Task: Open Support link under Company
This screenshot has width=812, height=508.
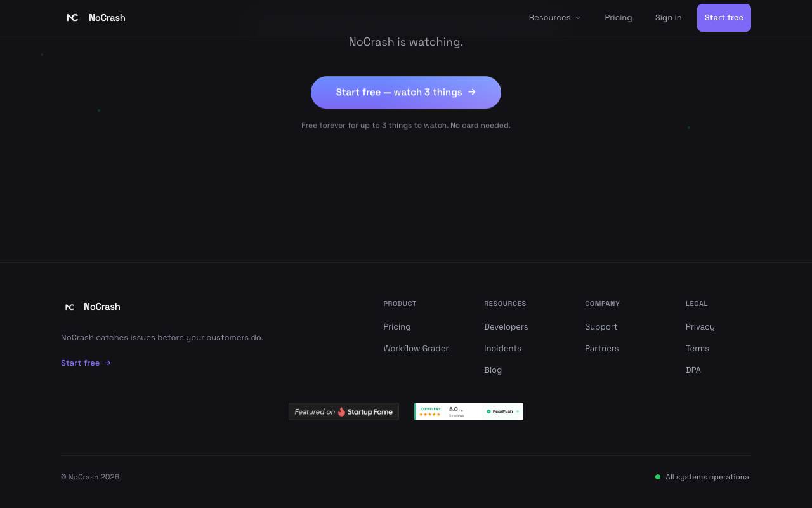Action: 601,327
